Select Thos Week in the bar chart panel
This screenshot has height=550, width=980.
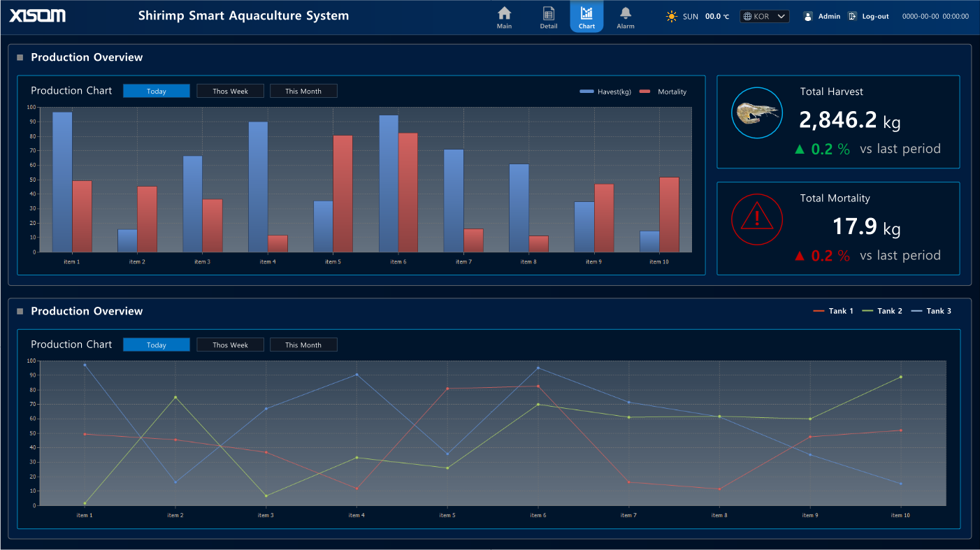230,91
